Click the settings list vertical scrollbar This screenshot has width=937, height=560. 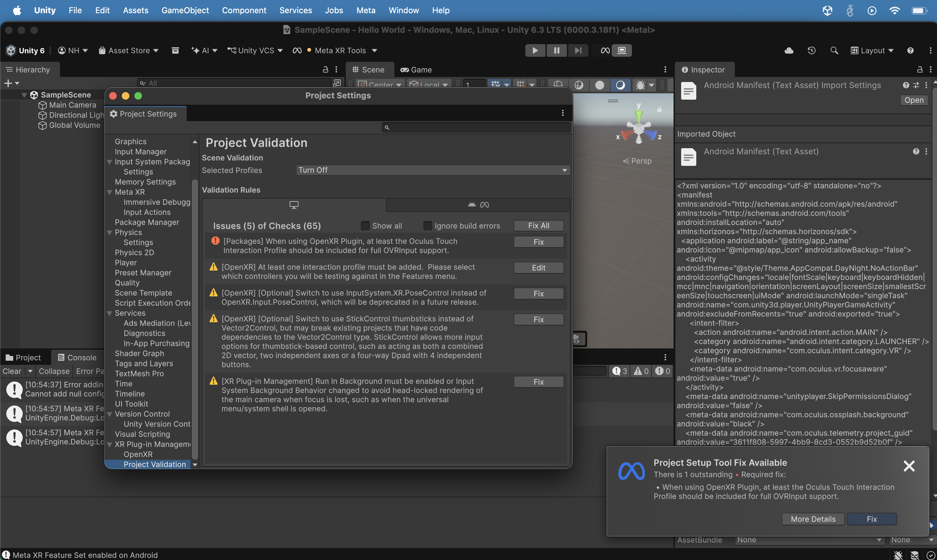point(195,318)
